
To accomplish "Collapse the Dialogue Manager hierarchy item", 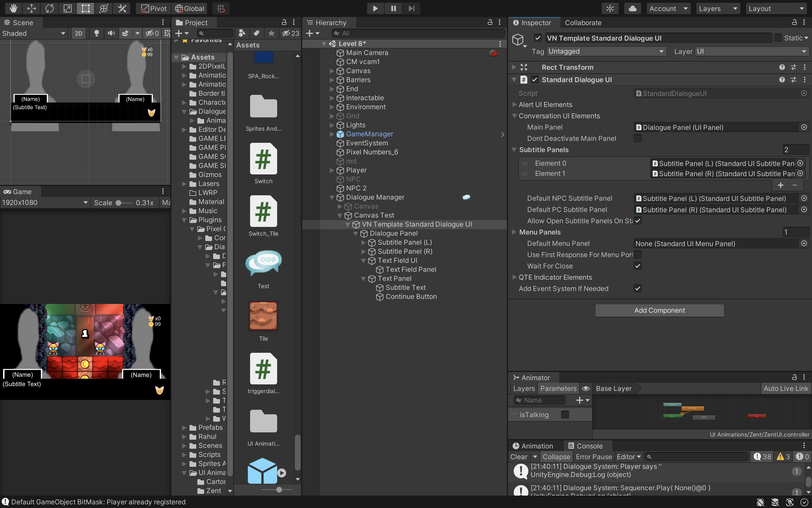I will (332, 198).
